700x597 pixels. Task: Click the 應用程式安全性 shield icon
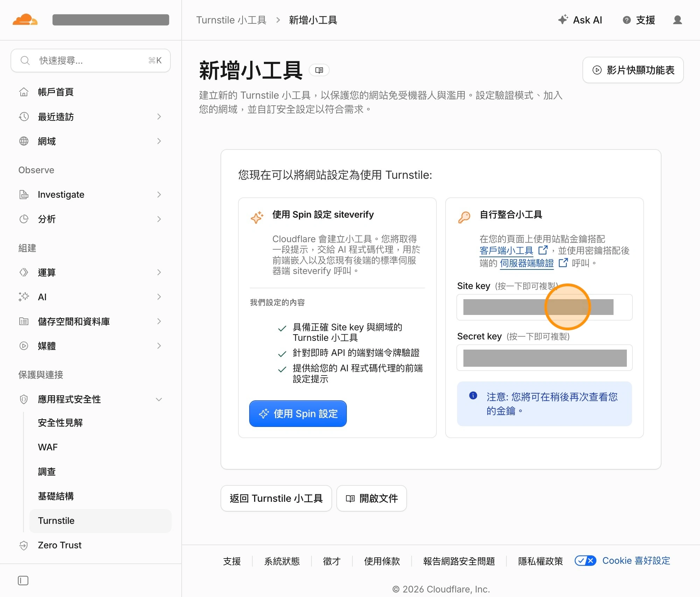[23, 399]
